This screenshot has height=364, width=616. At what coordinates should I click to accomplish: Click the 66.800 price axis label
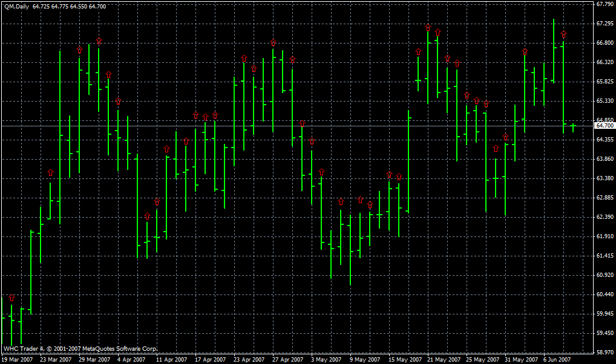605,43
